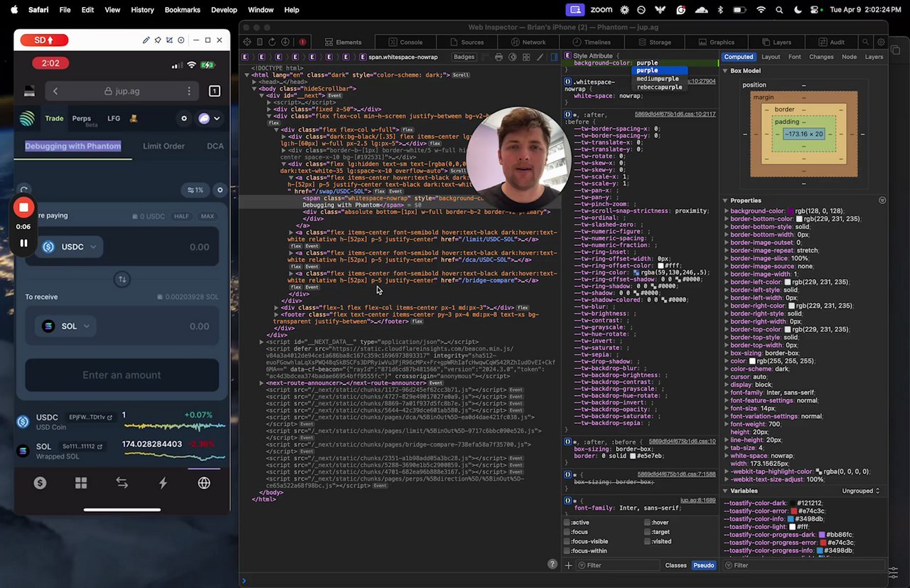
Task: Open the jup.ag settings gear beside wallet
Action: pos(184,119)
